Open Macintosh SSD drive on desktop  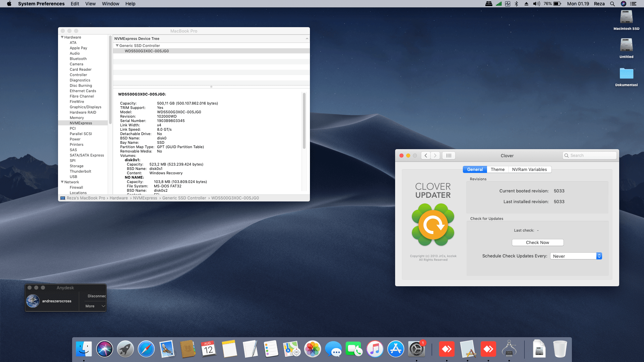pos(626,17)
